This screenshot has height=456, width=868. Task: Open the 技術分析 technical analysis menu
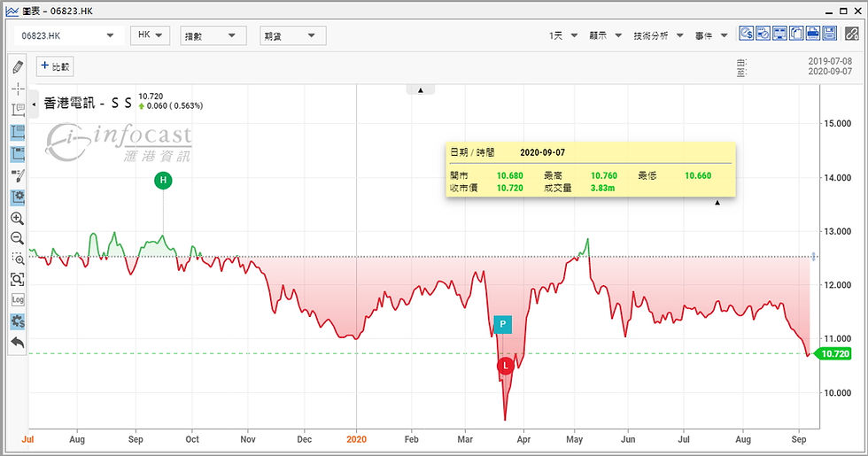[x=658, y=35]
